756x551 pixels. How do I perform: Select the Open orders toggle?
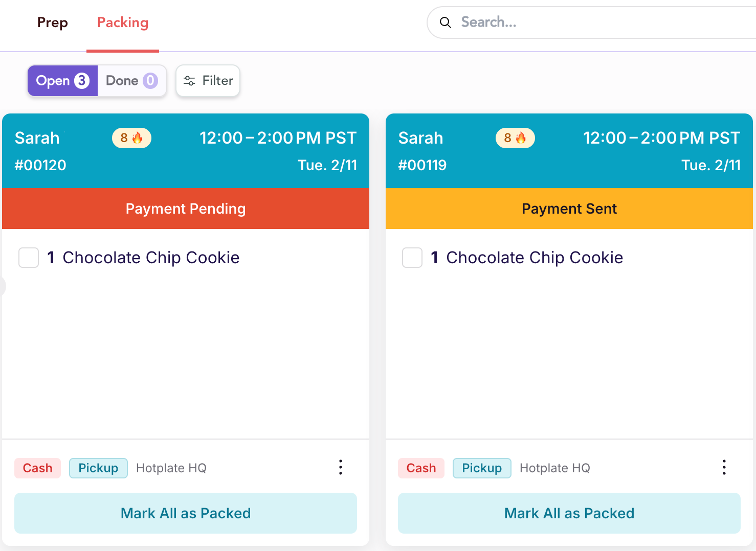(x=62, y=81)
